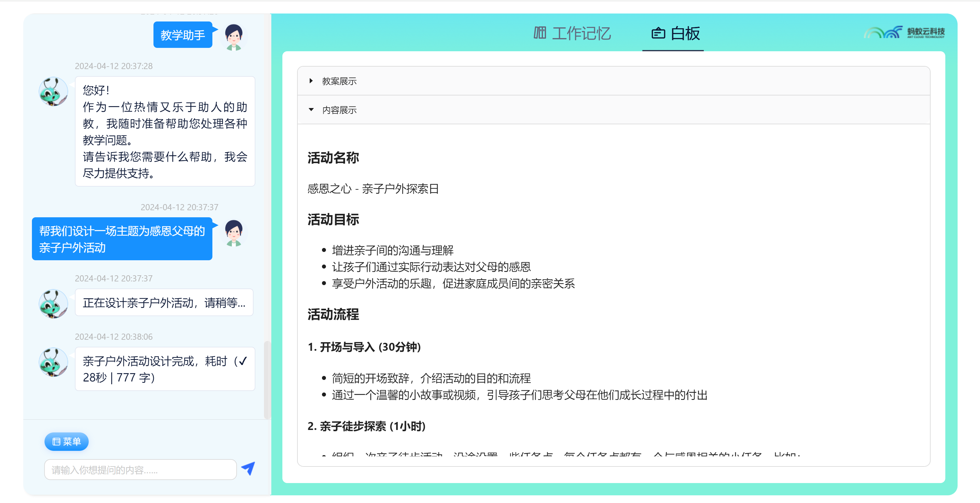This screenshot has width=980, height=503.
Task: Open the 菜单 menu button
Action: [x=67, y=441]
